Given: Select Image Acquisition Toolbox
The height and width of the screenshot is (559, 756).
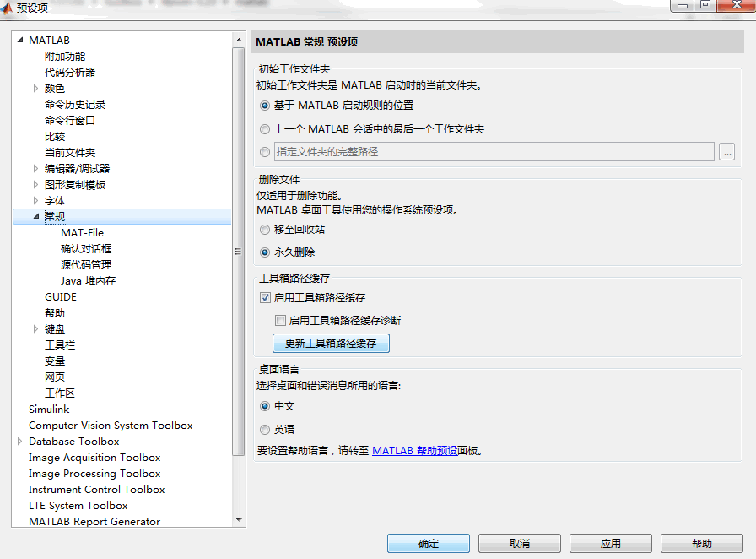Looking at the screenshot, I should coord(94,457).
